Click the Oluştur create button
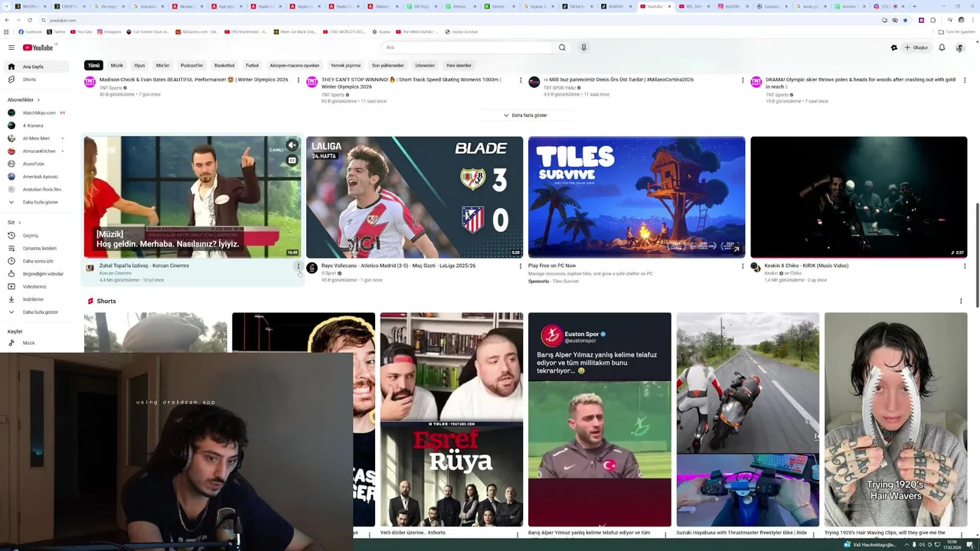 [x=916, y=47]
